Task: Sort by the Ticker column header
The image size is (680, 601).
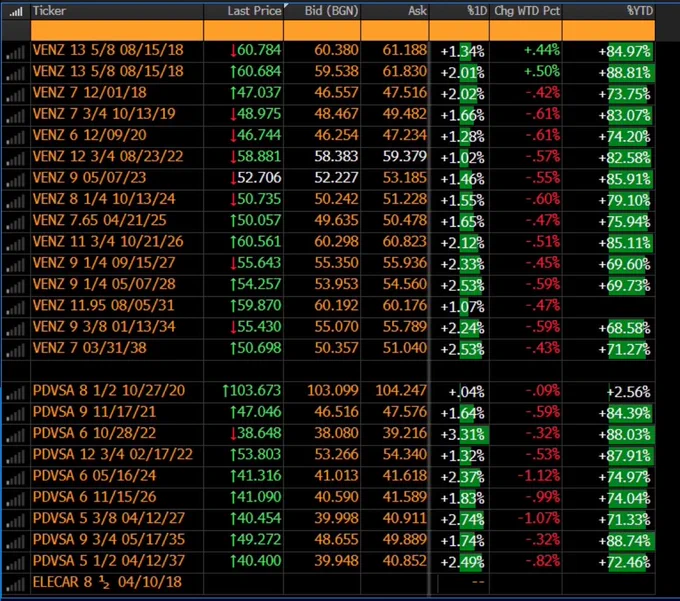Action: (117, 11)
